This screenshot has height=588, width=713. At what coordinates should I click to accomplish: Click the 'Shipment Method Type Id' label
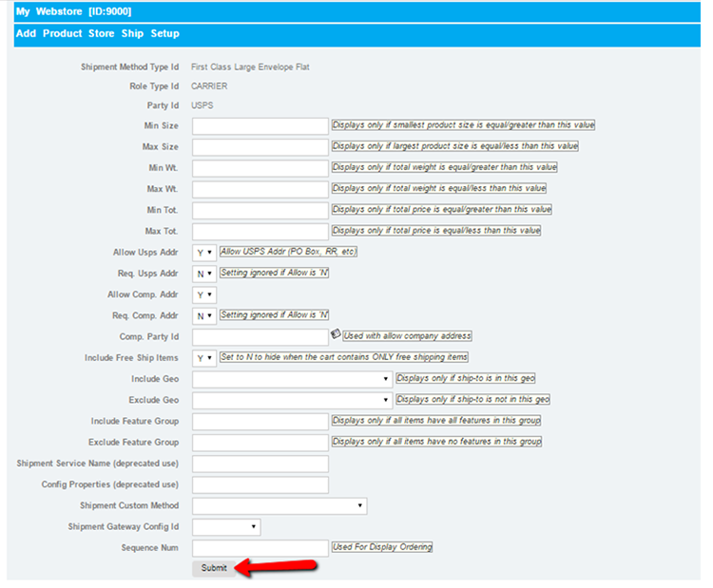(x=130, y=67)
